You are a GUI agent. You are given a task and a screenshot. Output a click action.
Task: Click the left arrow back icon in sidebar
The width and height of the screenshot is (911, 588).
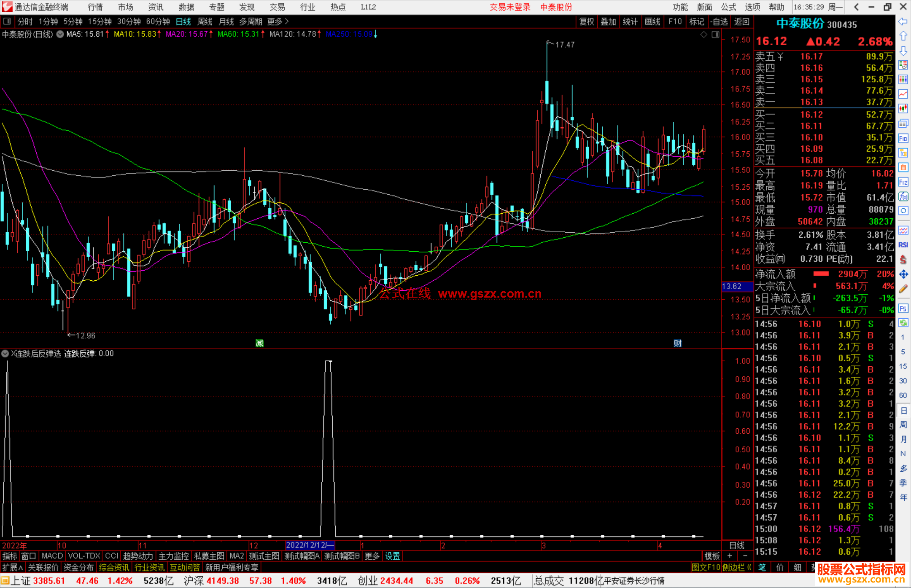point(903,21)
